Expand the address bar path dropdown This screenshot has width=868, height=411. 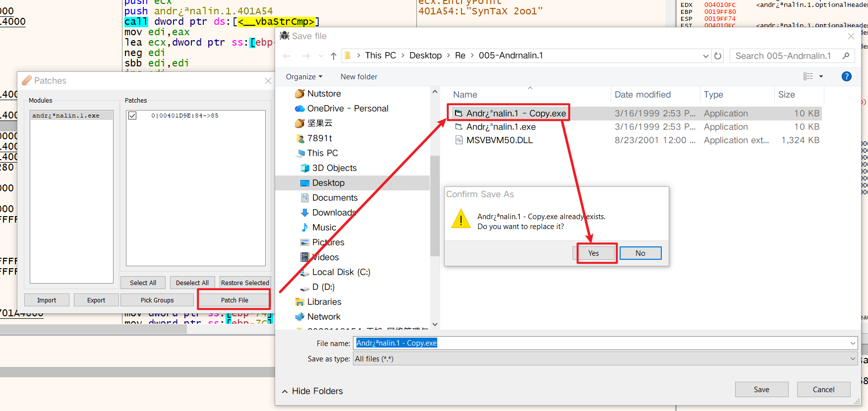pos(706,56)
